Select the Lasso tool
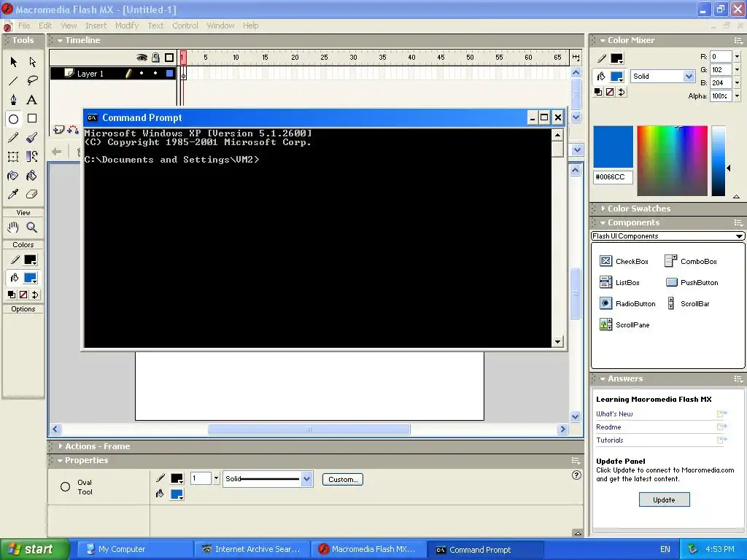This screenshot has height=560, width=747. (x=32, y=81)
